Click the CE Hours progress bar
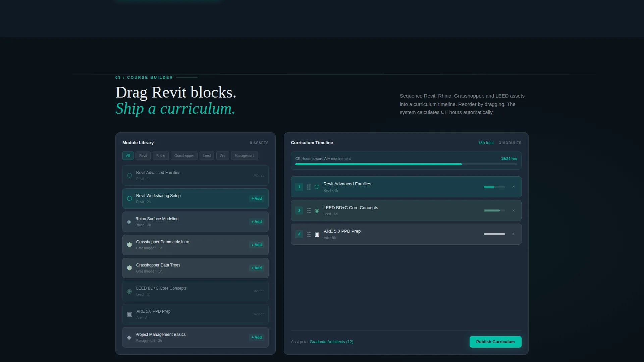 point(406,164)
